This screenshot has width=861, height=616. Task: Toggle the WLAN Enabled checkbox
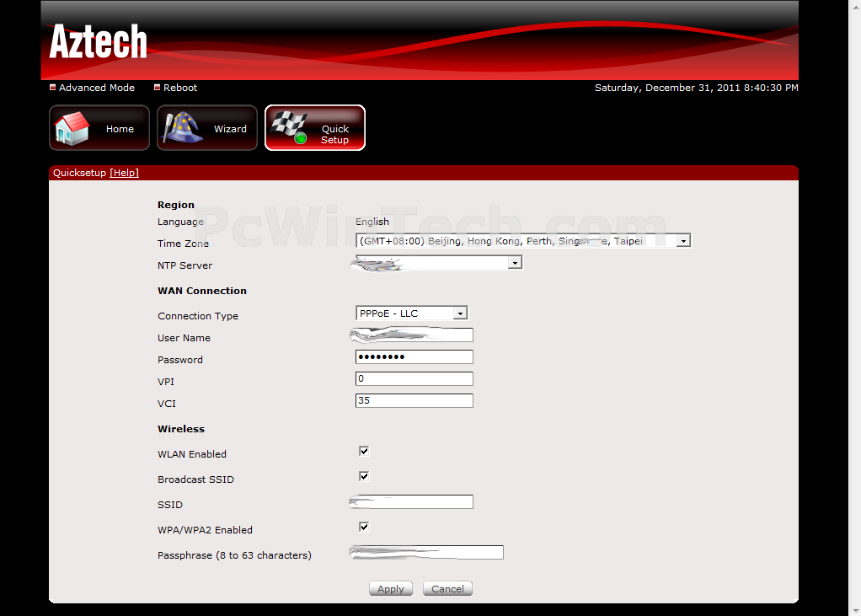[364, 452]
